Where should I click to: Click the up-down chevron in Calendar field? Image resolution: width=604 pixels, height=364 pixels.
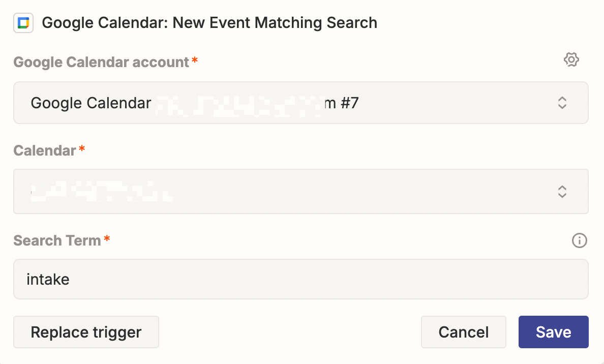point(562,192)
